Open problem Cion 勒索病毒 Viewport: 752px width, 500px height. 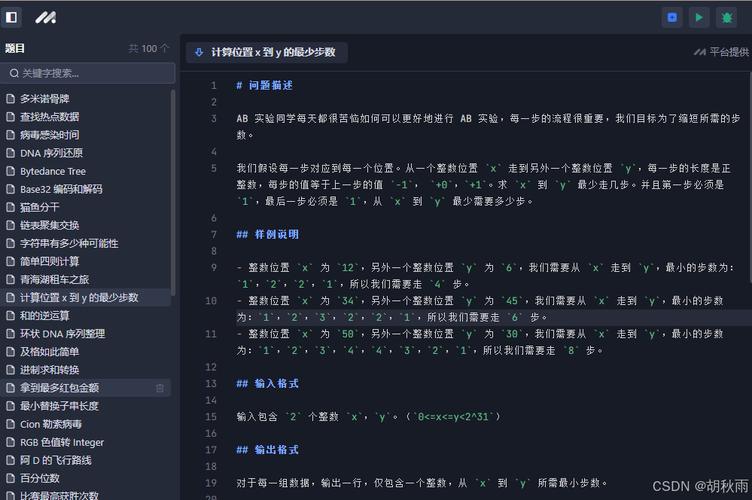51,424
